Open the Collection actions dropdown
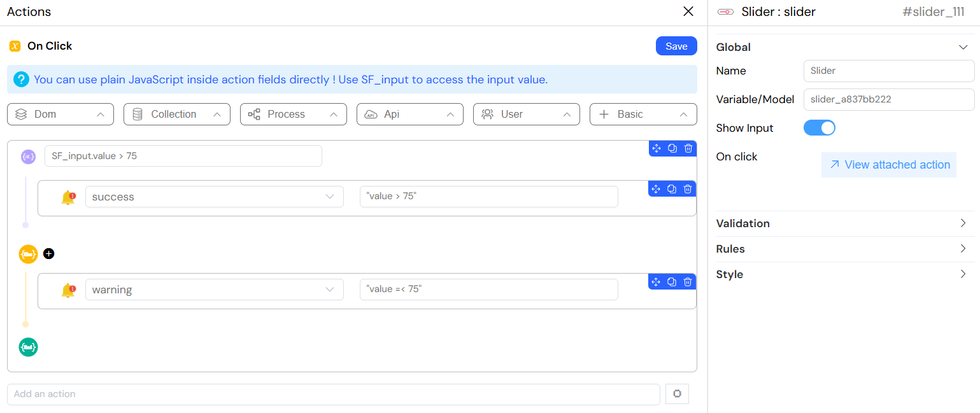This screenshot has width=980, height=413. [x=177, y=115]
